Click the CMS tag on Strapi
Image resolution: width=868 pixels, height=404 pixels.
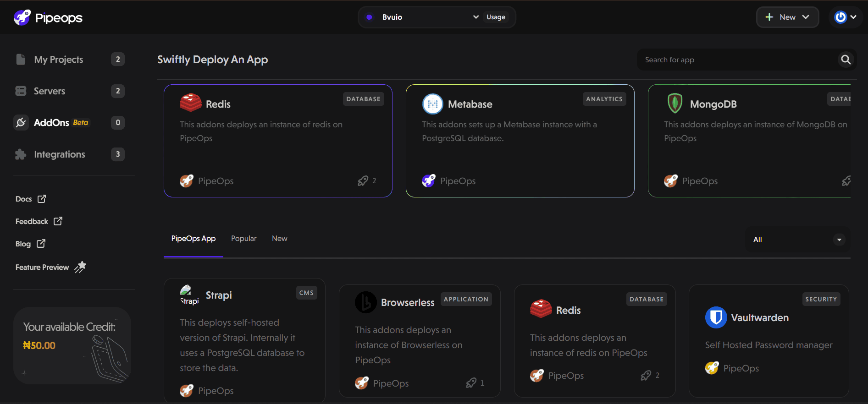tap(306, 293)
